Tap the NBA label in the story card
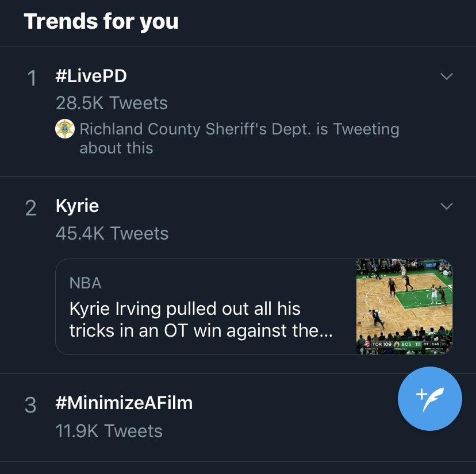Viewport: 476px width, 474px height. point(85,283)
